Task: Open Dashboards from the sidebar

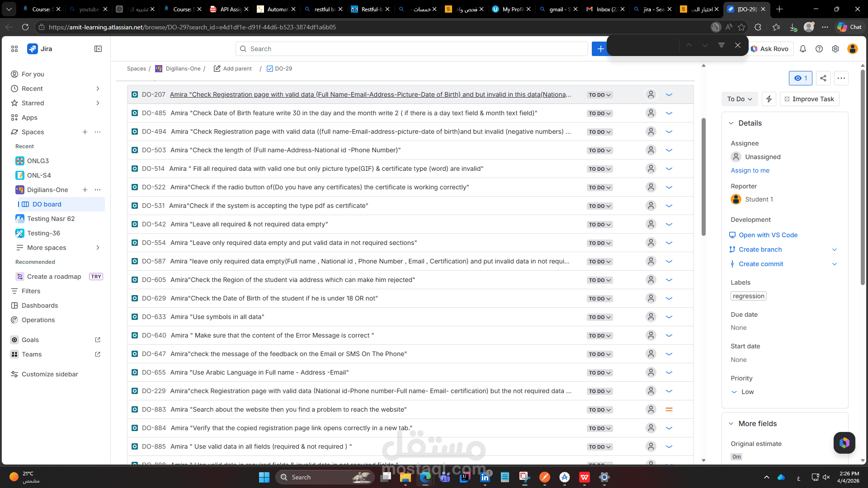Action: pyautogui.click(x=40, y=305)
